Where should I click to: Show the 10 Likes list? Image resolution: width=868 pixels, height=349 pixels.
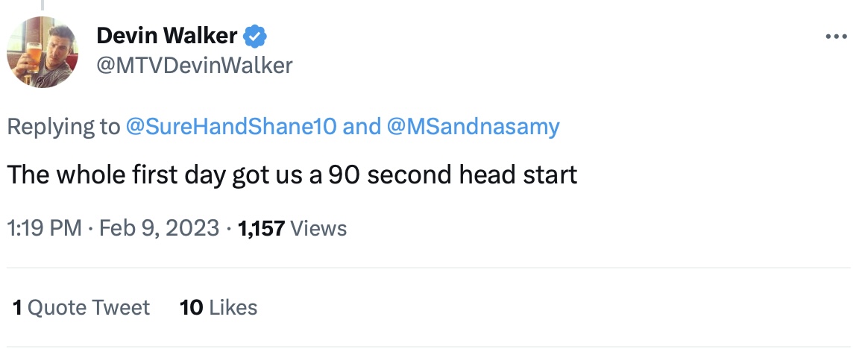click(218, 307)
